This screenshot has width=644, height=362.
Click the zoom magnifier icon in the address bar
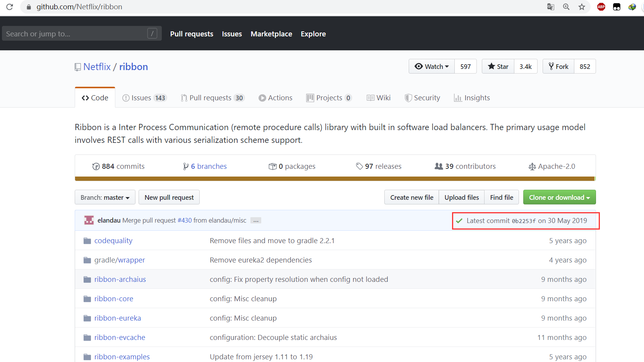tap(566, 7)
